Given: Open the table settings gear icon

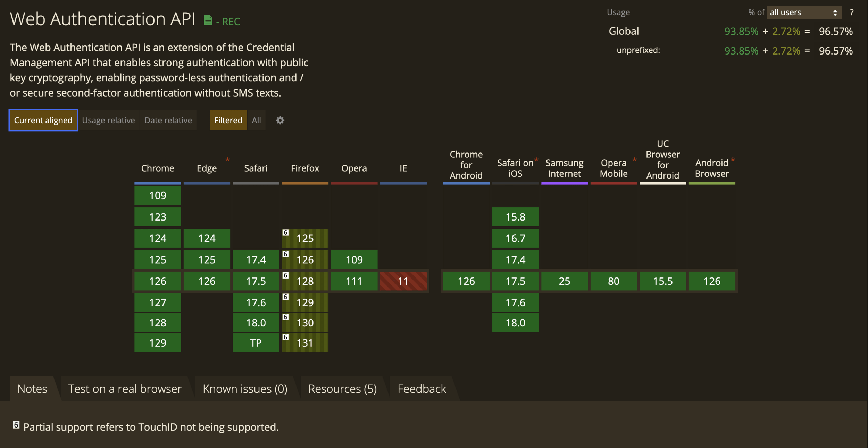Looking at the screenshot, I should point(280,120).
